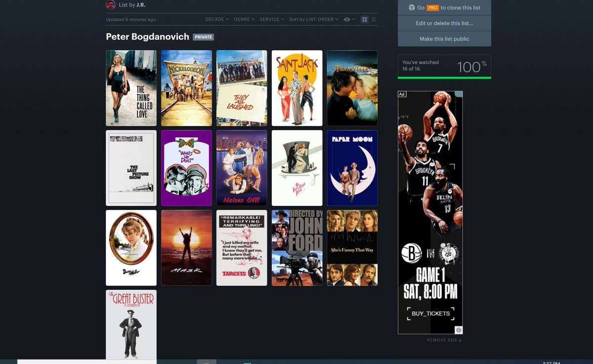The height and width of the screenshot is (364, 593).
Task: Click the 100% watched figure
Action: (x=471, y=66)
